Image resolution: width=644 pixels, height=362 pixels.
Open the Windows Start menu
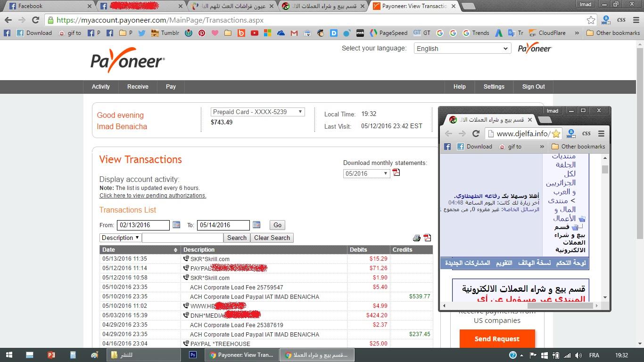(x=10, y=355)
